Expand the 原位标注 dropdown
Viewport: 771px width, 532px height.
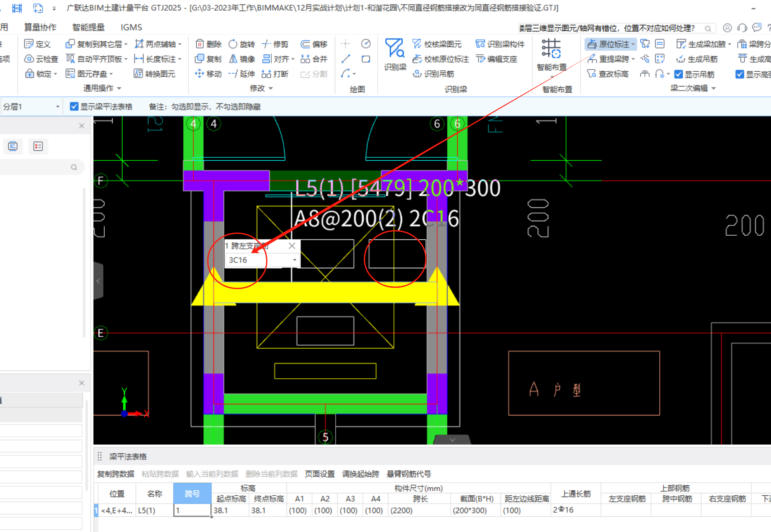633,44
